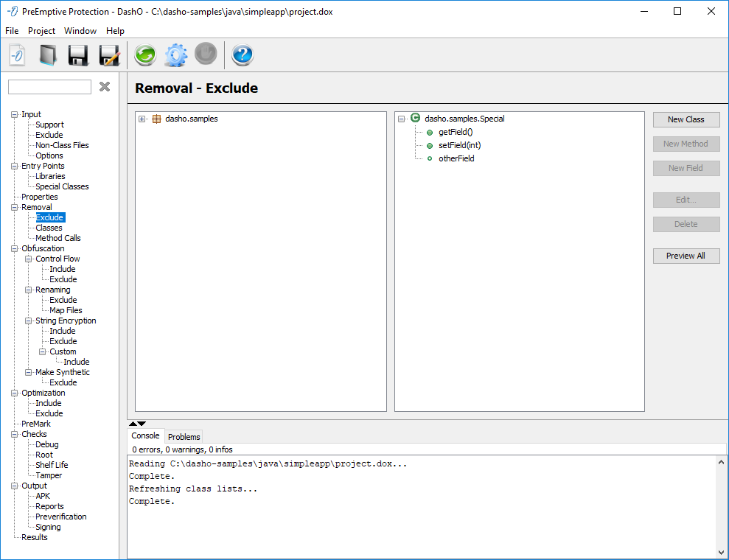This screenshot has height=560, width=729.
Task: Click the New Project toolbar icon
Action: 18,55
